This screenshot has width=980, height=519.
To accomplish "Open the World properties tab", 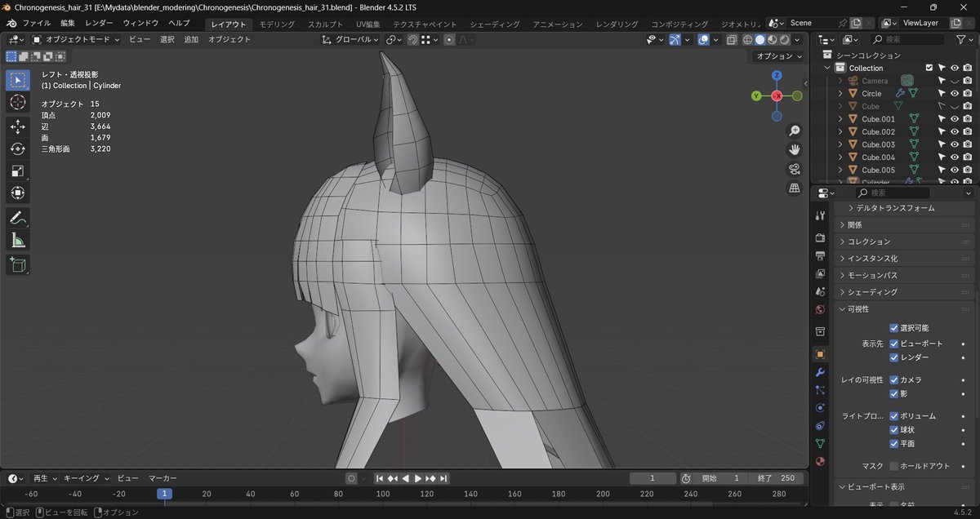I will pyautogui.click(x=820, y=309).
